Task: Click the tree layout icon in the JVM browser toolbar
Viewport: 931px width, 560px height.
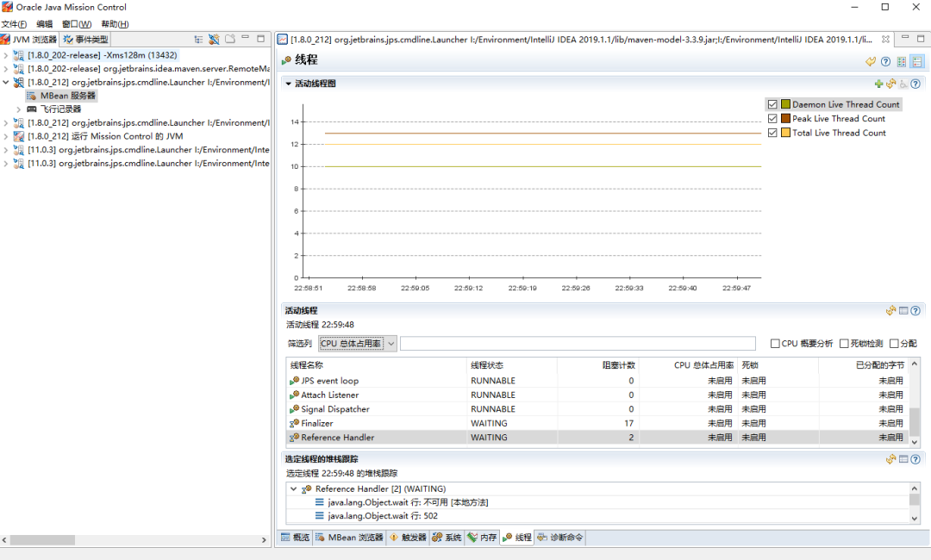Action: (198, 40)
